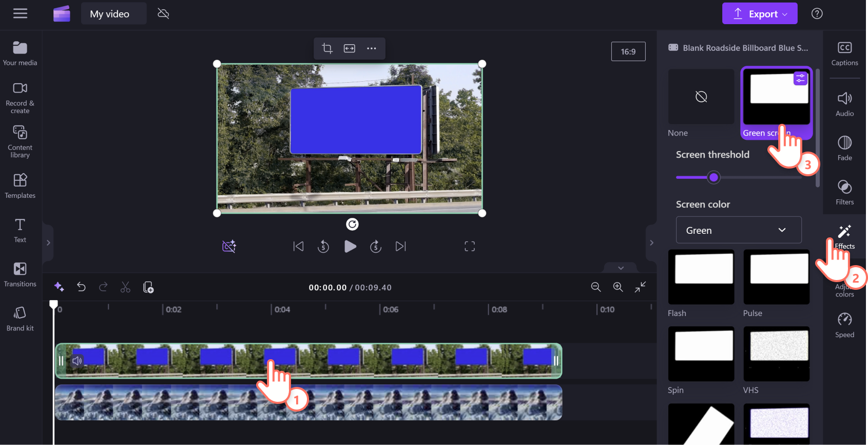Open Record & create panel
Viewport: 868px width, 445px height.
click(x=20, y=98)
